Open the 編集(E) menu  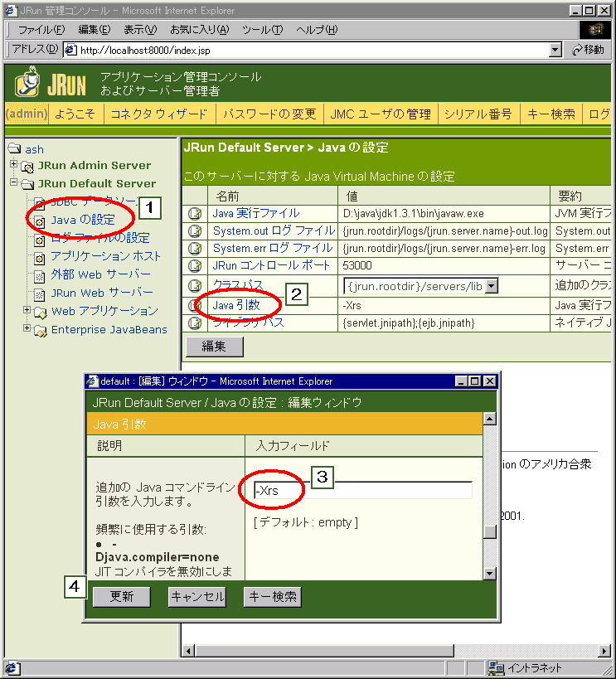(95, 30)
